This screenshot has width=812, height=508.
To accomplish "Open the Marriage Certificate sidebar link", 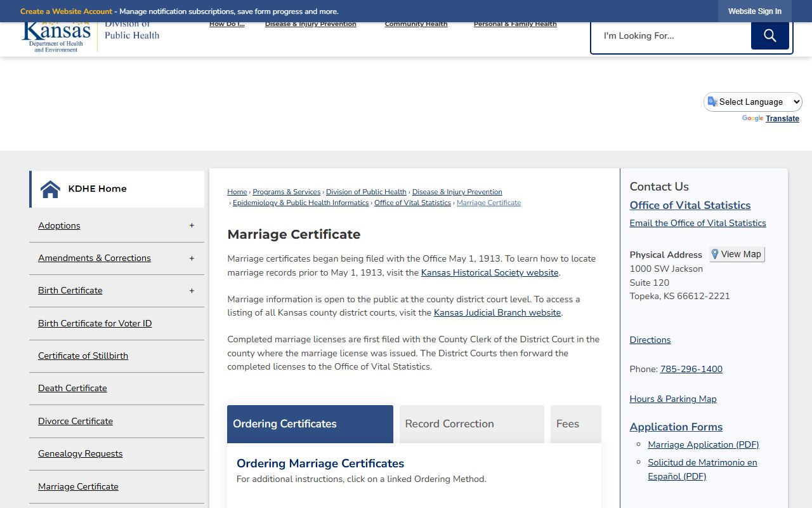I will (78, 486).
